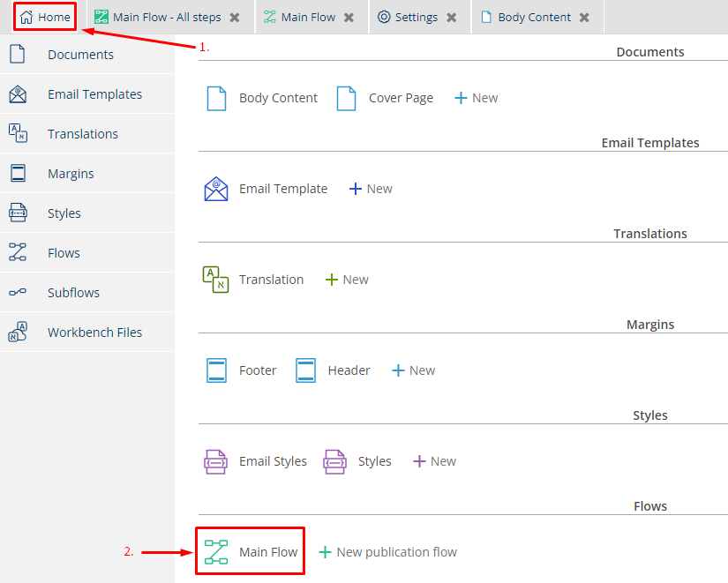728x583 pixels.
Task: Switch to the Home tab
Action: (x=45, y=17)
